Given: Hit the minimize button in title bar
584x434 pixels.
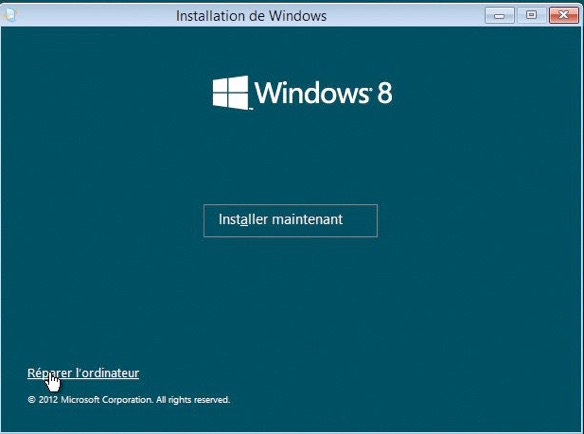Looking at the screenshot, I should [499, 16].
